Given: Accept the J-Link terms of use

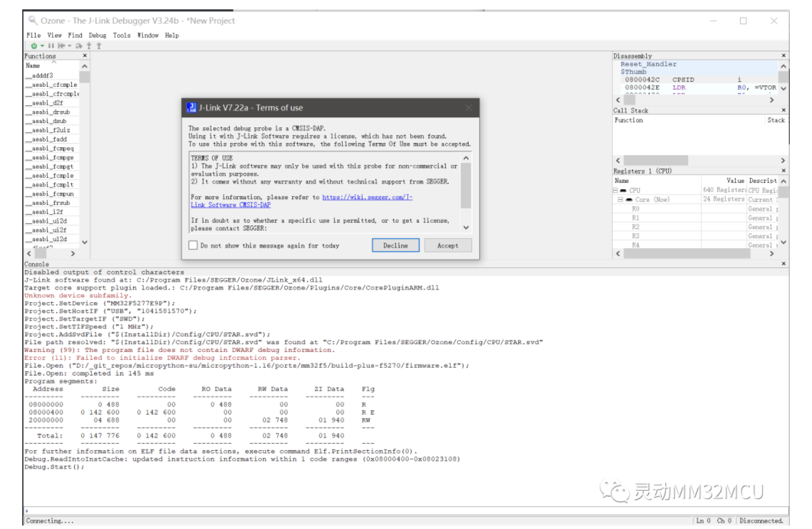Looking at the screenshot, I should pyautogui.click(x=448, y=245).
